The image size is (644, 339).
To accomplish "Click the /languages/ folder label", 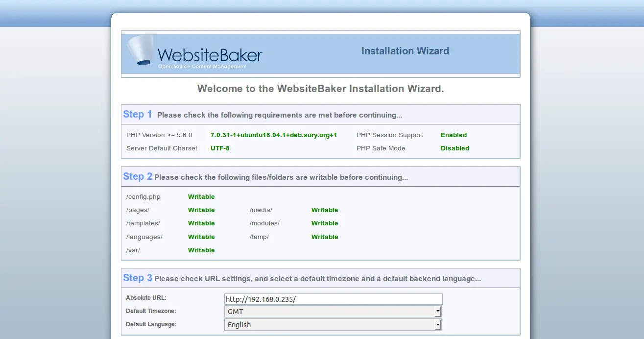I will click(x=144, y=237).
